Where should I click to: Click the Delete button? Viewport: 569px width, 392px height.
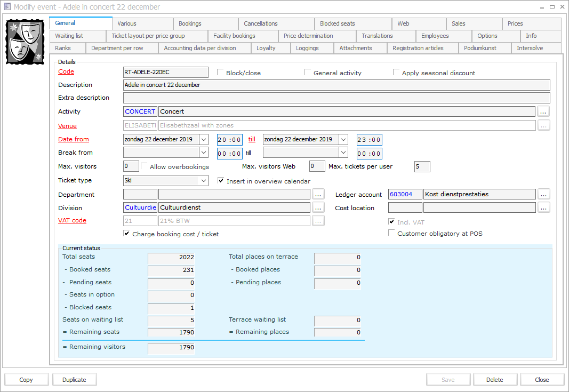pyautogui.click(x=494, y=380)
